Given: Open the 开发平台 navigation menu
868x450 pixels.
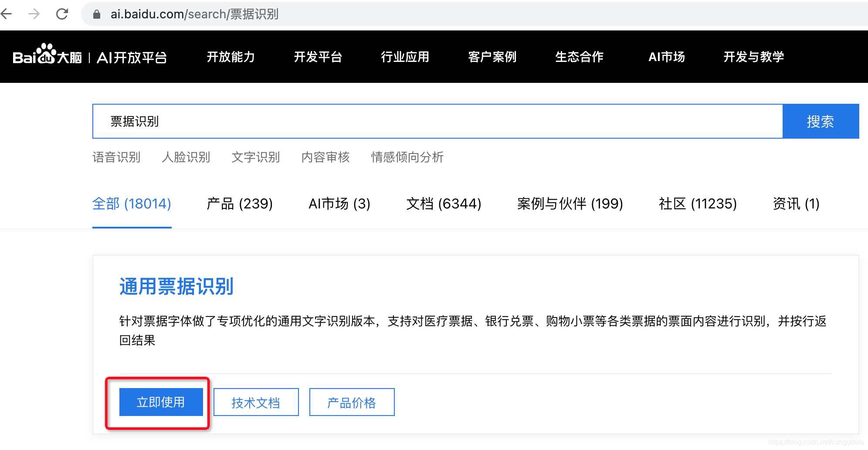Looking at the screenshot, I should click(x=318, y=57).
